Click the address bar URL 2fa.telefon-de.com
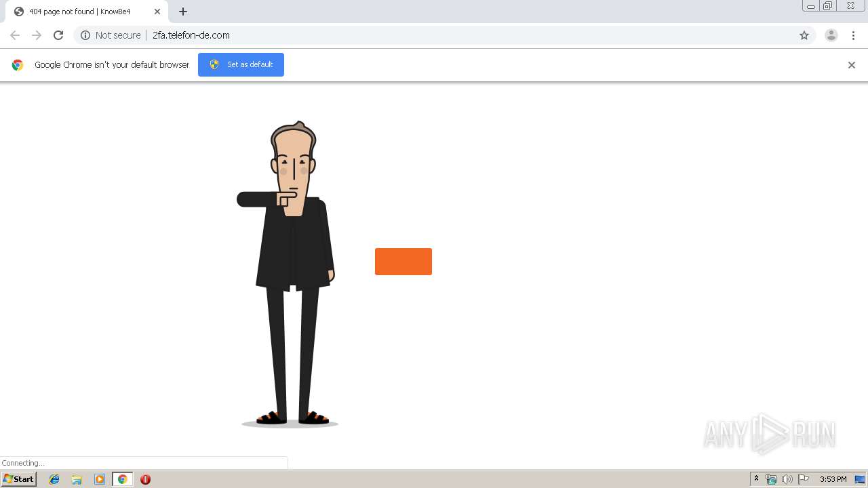Image resolution: width=868 pixels, height=488 pixels. (x=191, y=35)
